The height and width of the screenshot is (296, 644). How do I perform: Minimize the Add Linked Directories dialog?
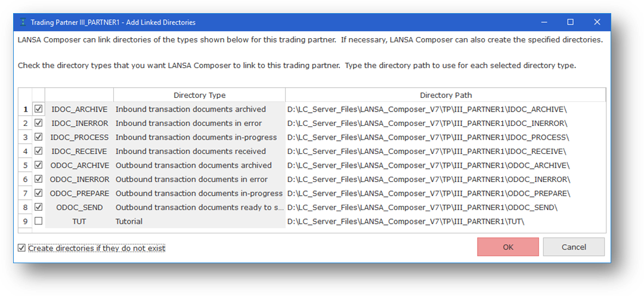544,22
